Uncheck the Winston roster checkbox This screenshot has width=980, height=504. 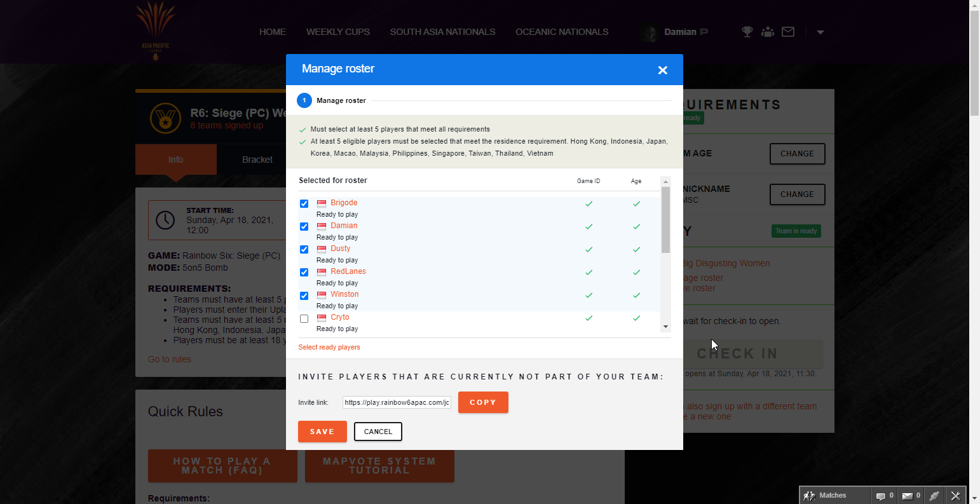(x=304, y=296)
